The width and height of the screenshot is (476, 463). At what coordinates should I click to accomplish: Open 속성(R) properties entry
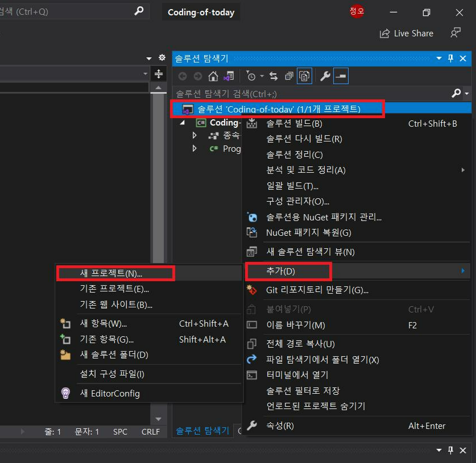click(357, 426)
